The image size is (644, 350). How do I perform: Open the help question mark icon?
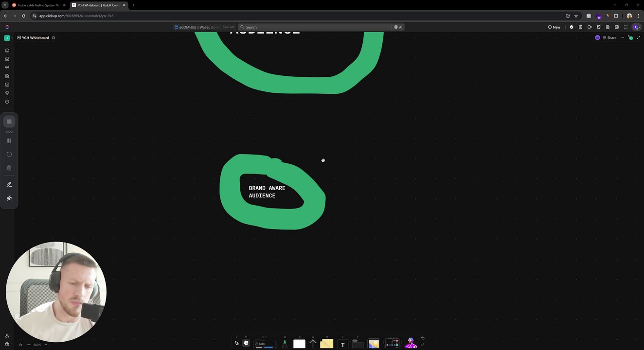click(7, 344)
